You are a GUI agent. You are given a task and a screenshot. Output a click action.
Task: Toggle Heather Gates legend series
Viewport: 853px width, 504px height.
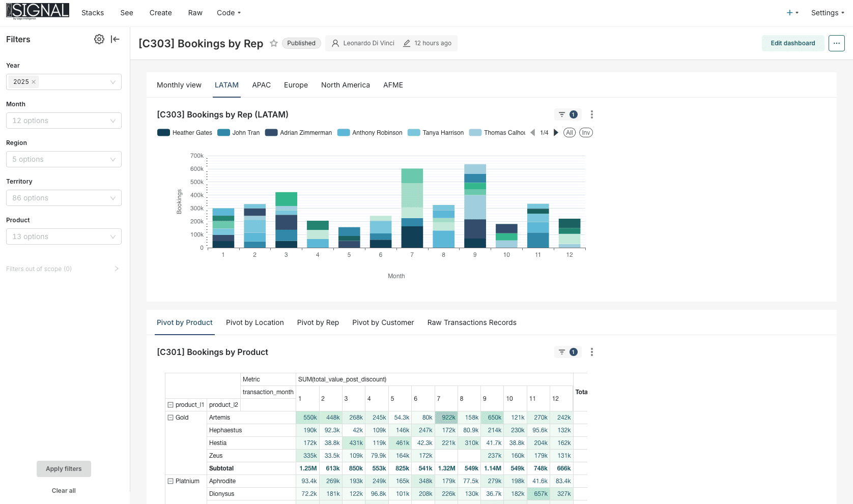[185, 133]
